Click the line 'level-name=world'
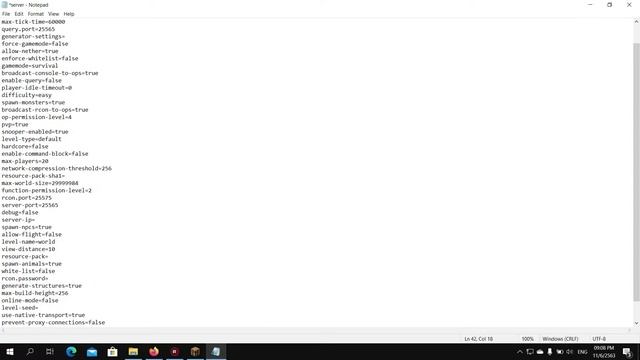 (x=28, y=242)
